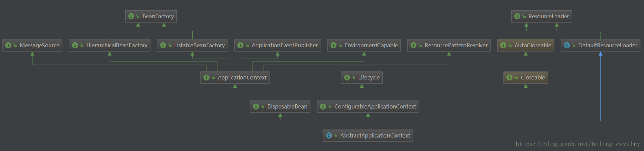Click the interface icon on MessageSource node
This screenshot has height=151, width=644.
[8, 45]
